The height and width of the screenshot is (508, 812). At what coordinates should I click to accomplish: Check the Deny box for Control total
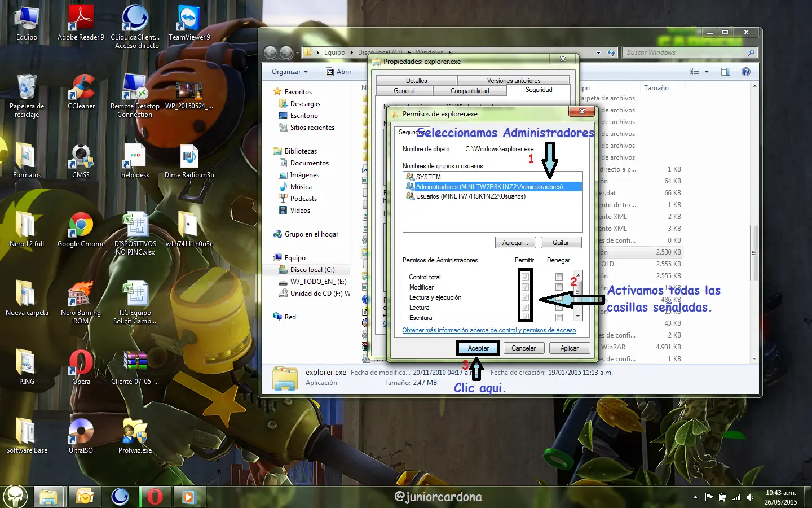click(x=559, y=277)
